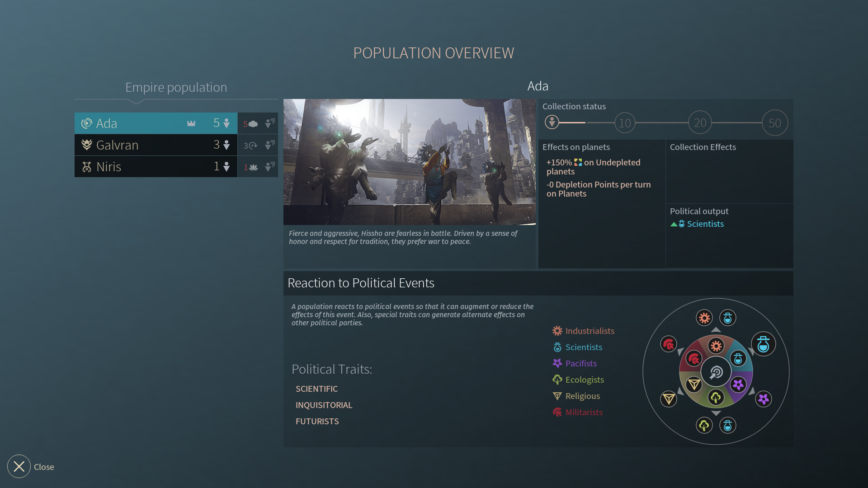This screenshot has width=868, height=488.
Task: Click the population icon beside Galvran's 3
Action: [226, 145]
